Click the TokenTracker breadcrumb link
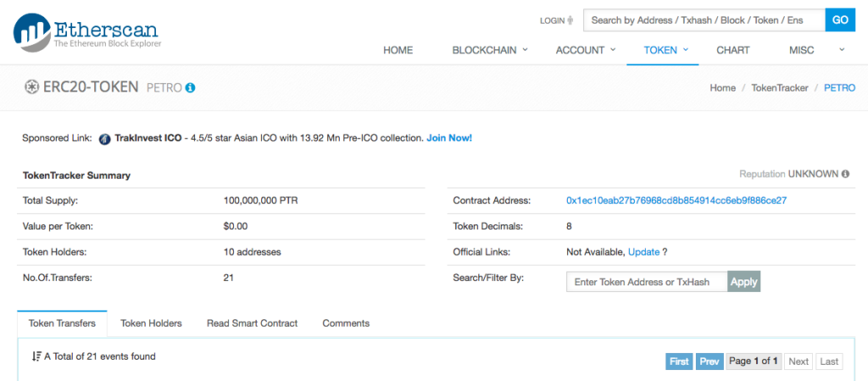 click(x=780, y=87)
